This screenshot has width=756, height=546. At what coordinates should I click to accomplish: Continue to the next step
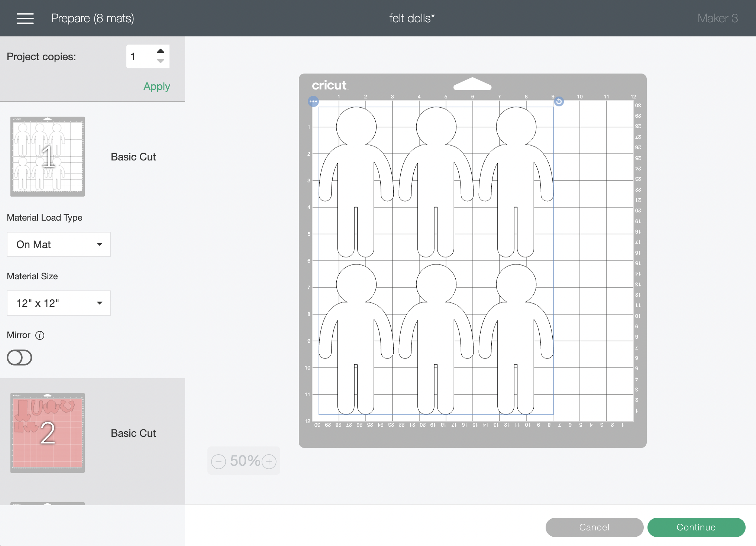(696, 527)
